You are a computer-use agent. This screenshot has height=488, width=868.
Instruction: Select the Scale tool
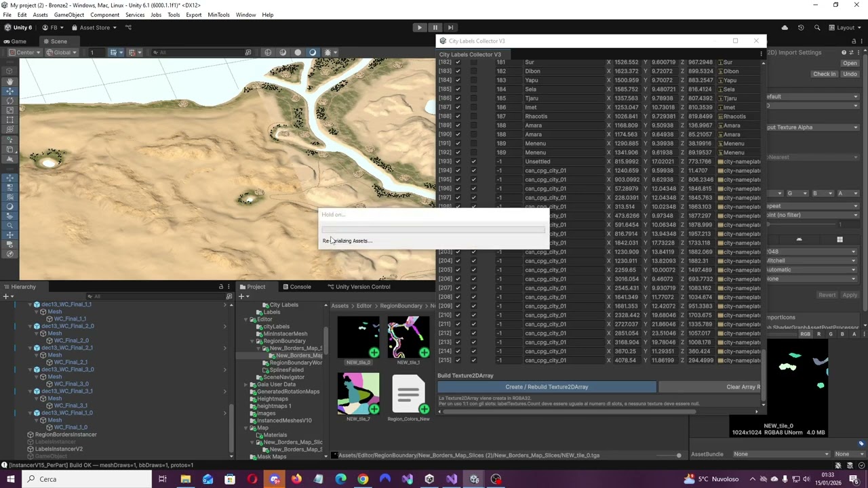(9, 110)
